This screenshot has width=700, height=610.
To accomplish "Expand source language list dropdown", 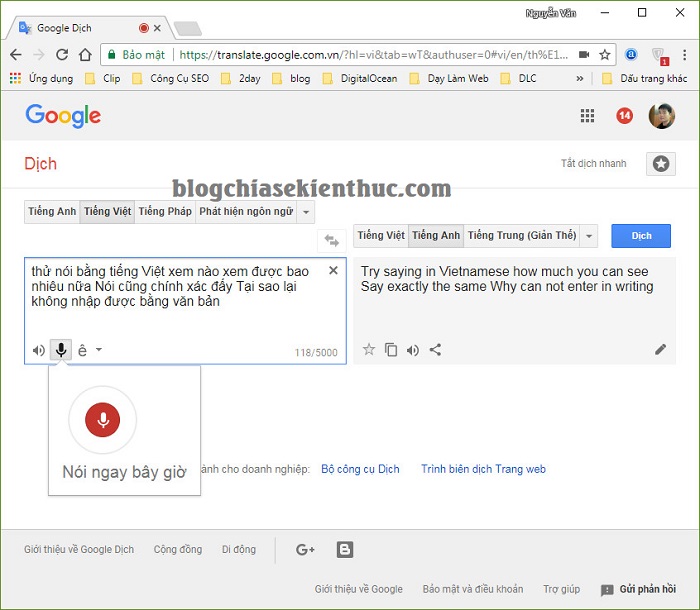I will coord(306,212).
